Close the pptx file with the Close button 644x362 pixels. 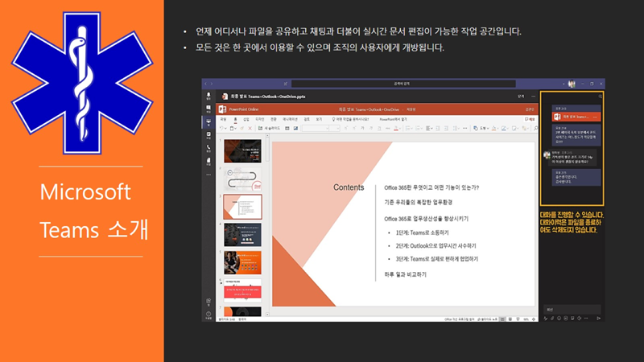click(521, 97)
